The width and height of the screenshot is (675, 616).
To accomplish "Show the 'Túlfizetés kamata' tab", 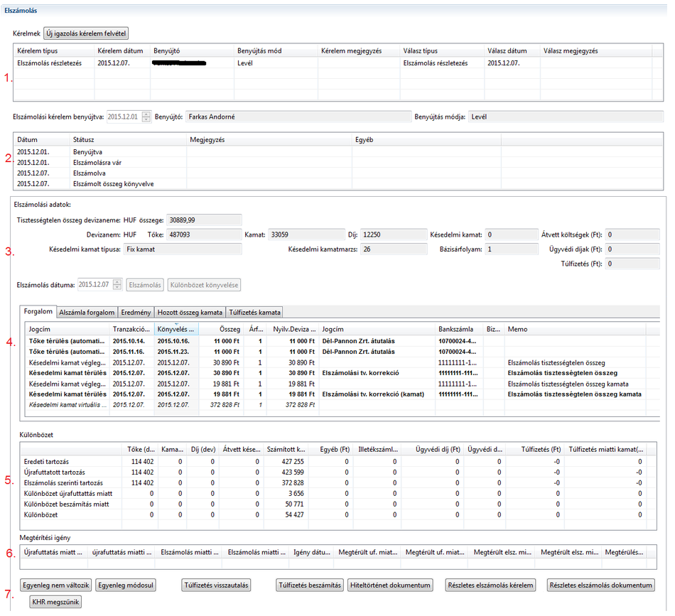I will point(254,312).
